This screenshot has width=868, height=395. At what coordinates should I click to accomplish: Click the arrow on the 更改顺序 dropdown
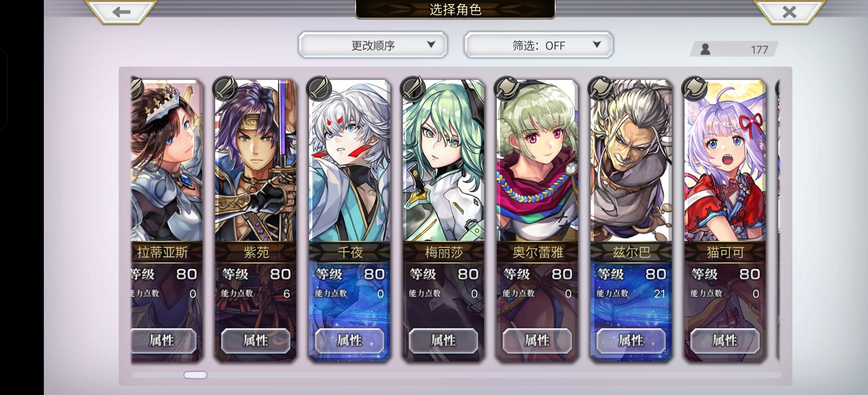[x=431, y=45]
